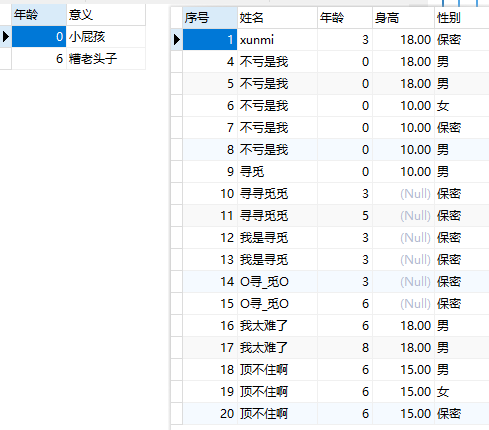489x430 pixels.
Task: Select the 女 gender cell in row 6
Action: point(462,106)
